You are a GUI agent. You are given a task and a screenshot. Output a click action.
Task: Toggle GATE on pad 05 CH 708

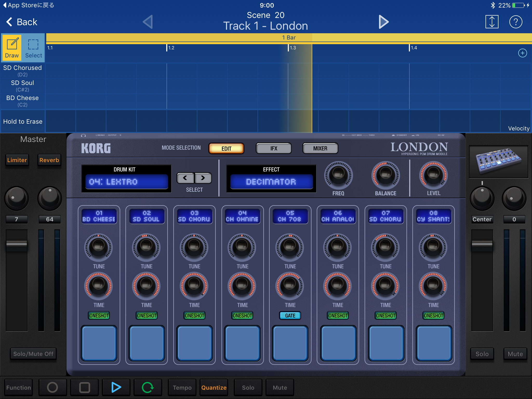coord(290,316)
